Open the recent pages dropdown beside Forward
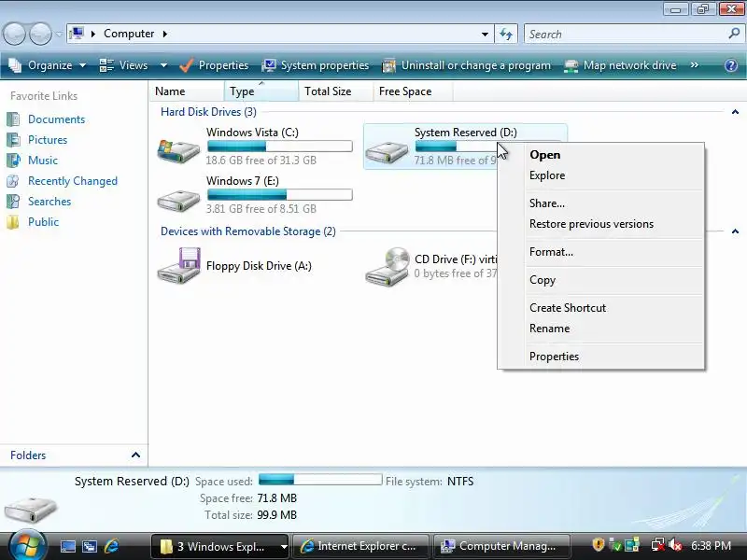This screenshot has width=747, height=560. tap(59, 35)
